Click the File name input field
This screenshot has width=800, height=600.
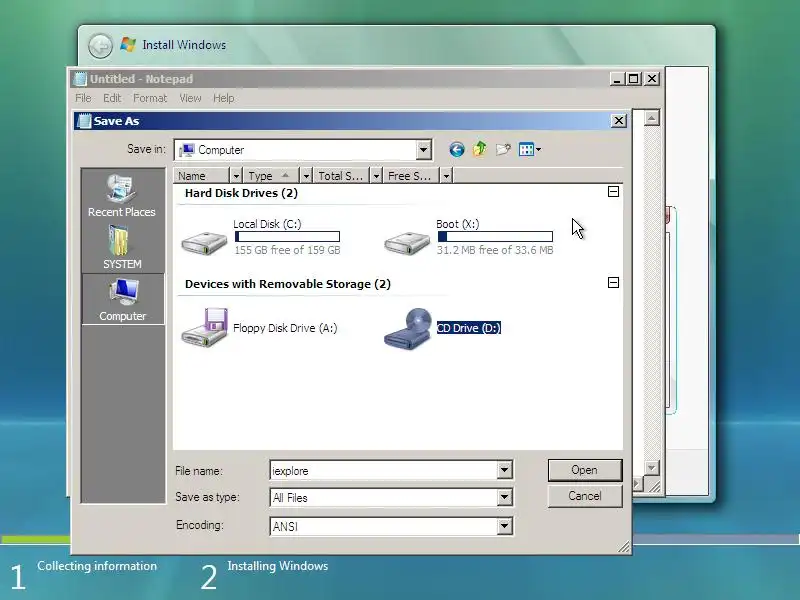(384, 470)
